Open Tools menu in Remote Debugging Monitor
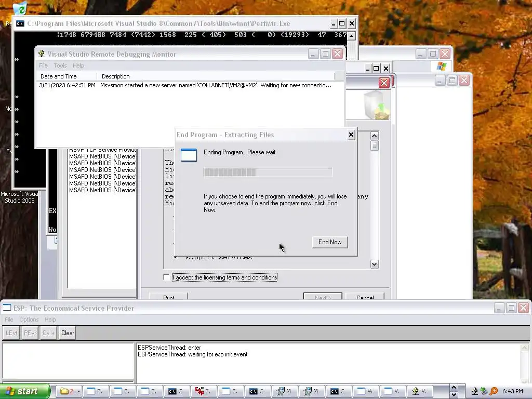532x399 pixels. click(x=60, y=65)
